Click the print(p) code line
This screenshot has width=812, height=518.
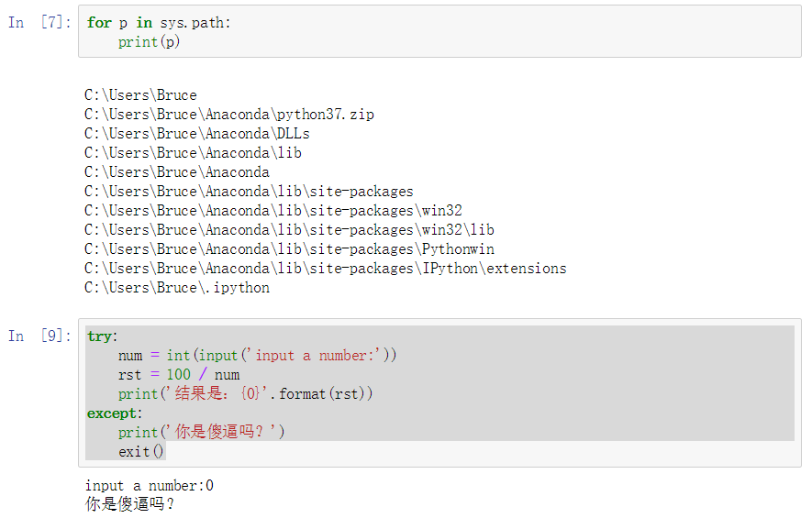point(150,42)
